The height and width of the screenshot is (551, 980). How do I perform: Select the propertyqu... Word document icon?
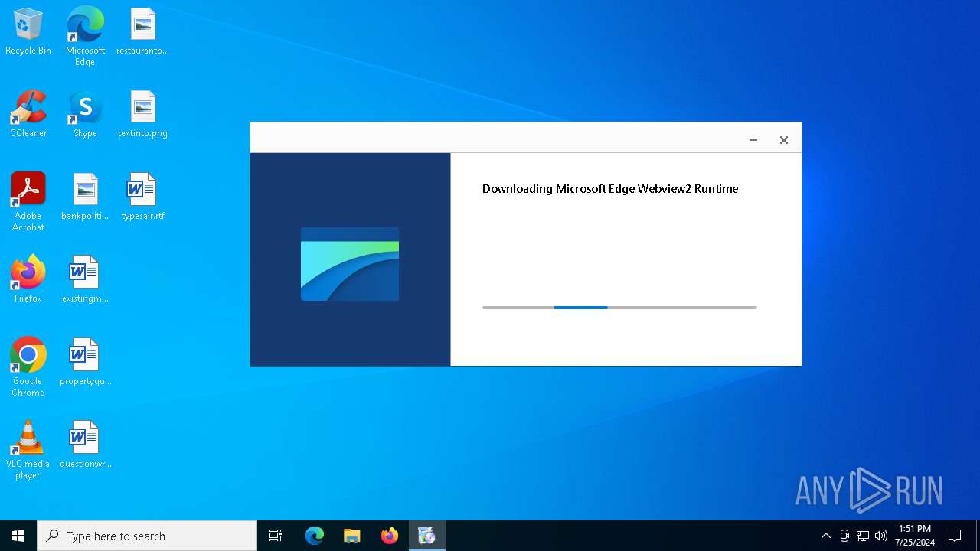pyautogui.click(x=85, y=363)
